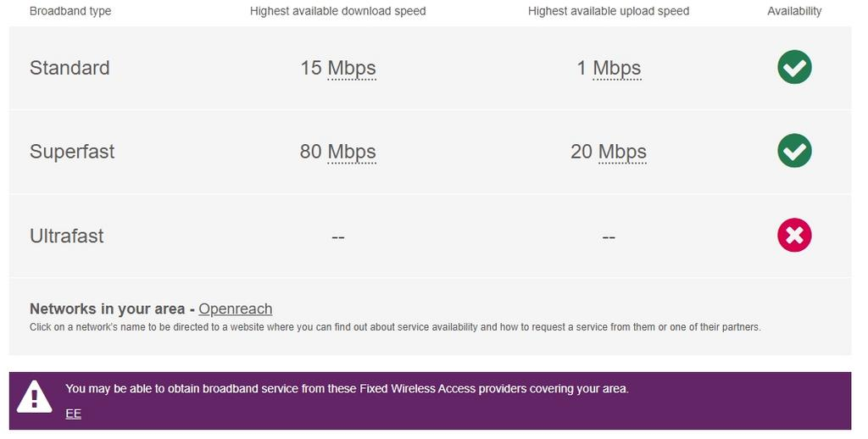Open the EE provider link
868x439 pixels.
coord(73,414)
